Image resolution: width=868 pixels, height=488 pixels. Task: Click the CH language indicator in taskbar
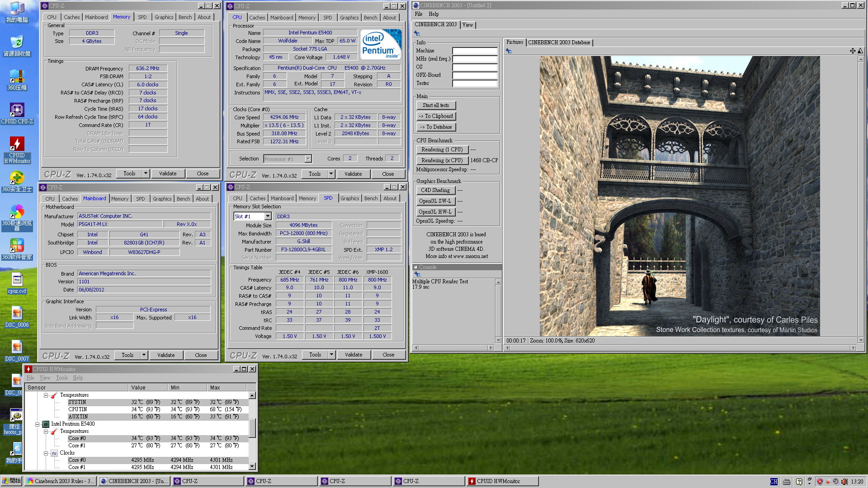(x=774, y=482)
